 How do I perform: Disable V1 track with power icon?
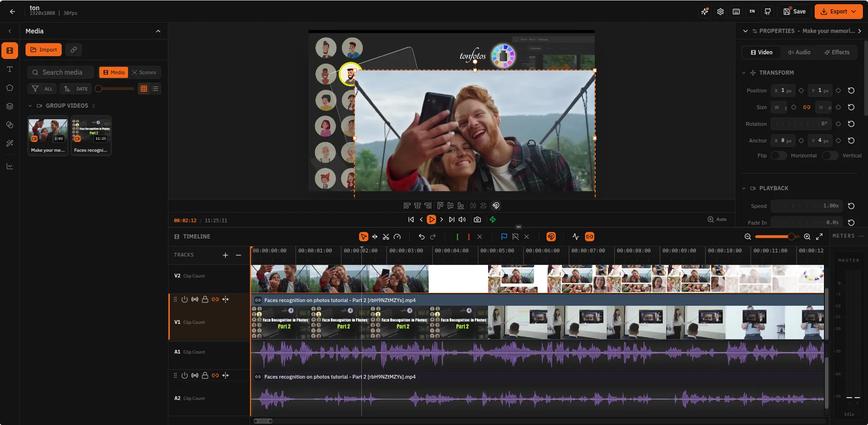(185, 299)
